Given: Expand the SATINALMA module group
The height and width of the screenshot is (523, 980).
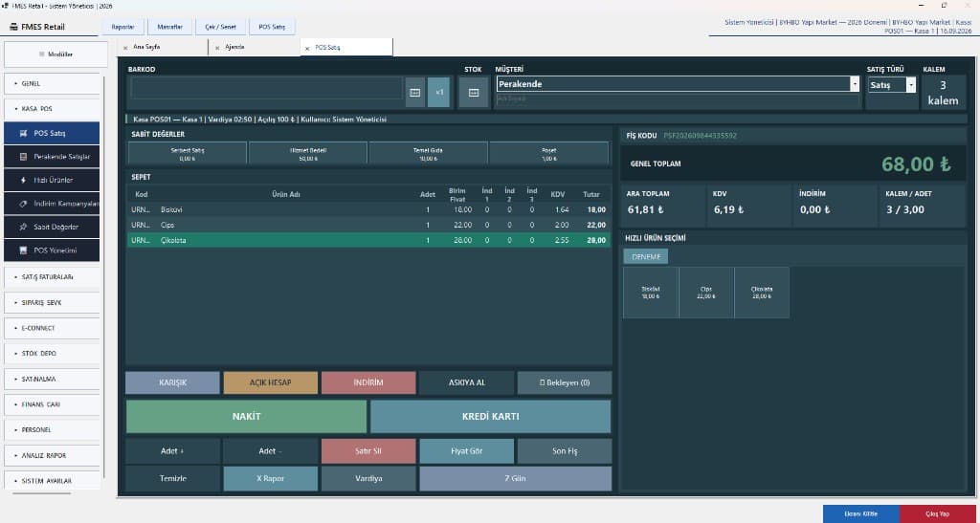Looking at the screenshot, I should click(52, 379).
